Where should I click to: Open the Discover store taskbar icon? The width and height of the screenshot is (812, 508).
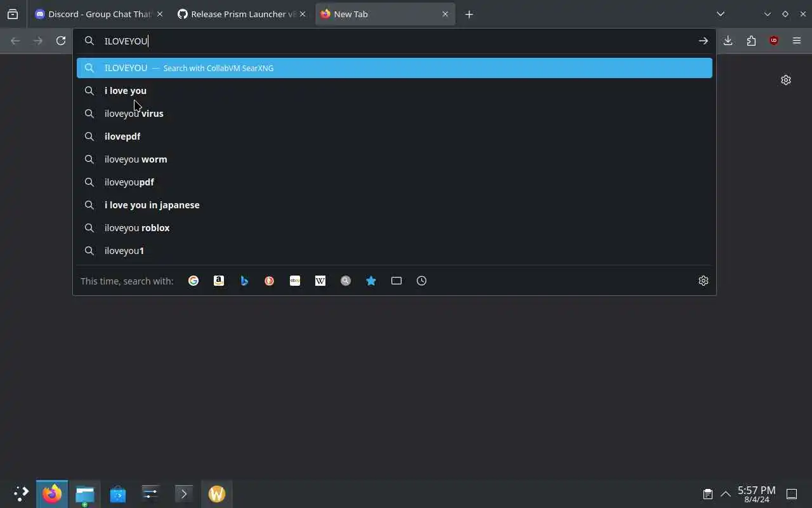pyautogui.click(x=118, y=493)
